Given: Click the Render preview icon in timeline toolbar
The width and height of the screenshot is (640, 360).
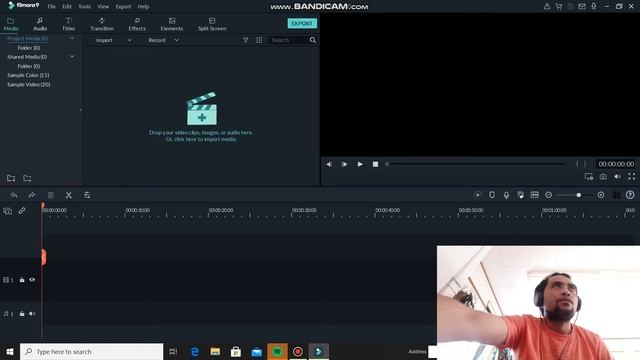Looking at the screenshot, I should coord(478,195).
